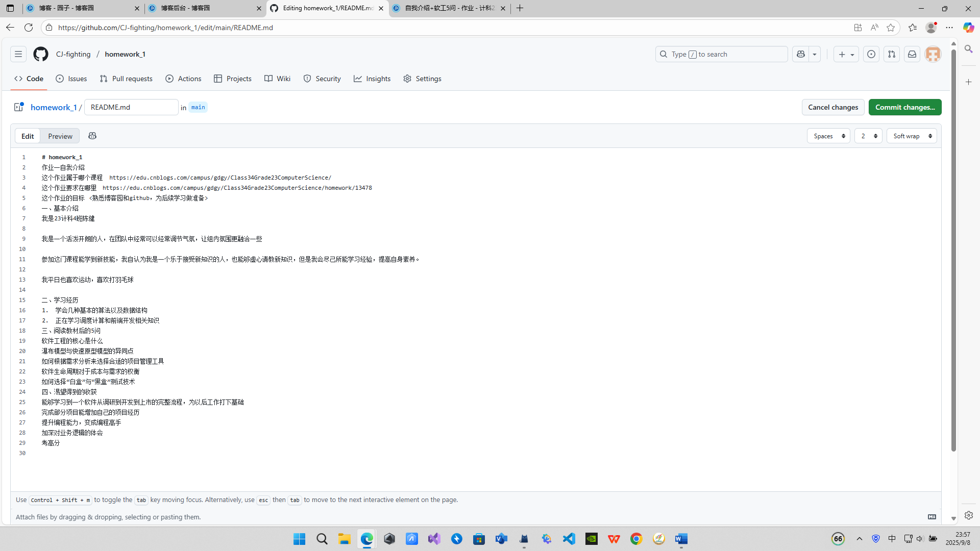Collapse the file tree side panel icon
980x551 pixels.
click(19, 107)
